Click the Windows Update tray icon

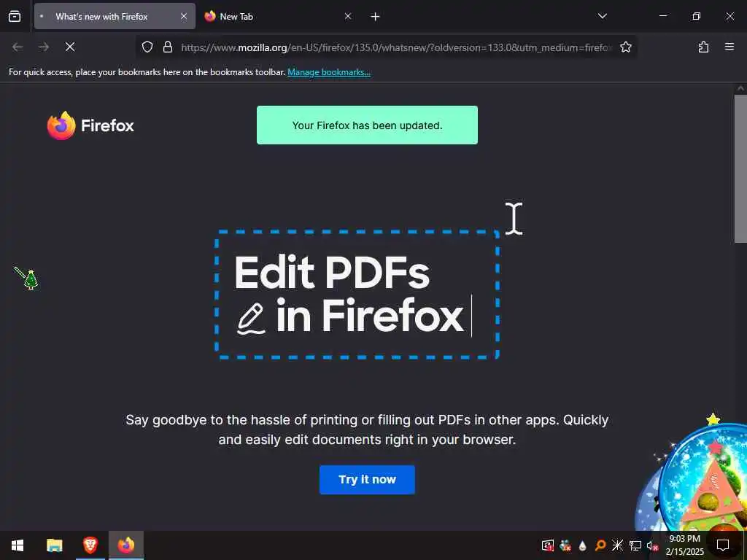(x=548, y=545)
